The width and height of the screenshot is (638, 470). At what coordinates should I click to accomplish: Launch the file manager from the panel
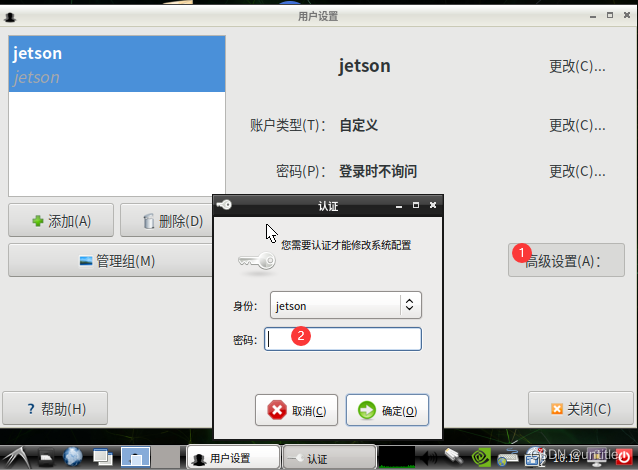point(46,458)
